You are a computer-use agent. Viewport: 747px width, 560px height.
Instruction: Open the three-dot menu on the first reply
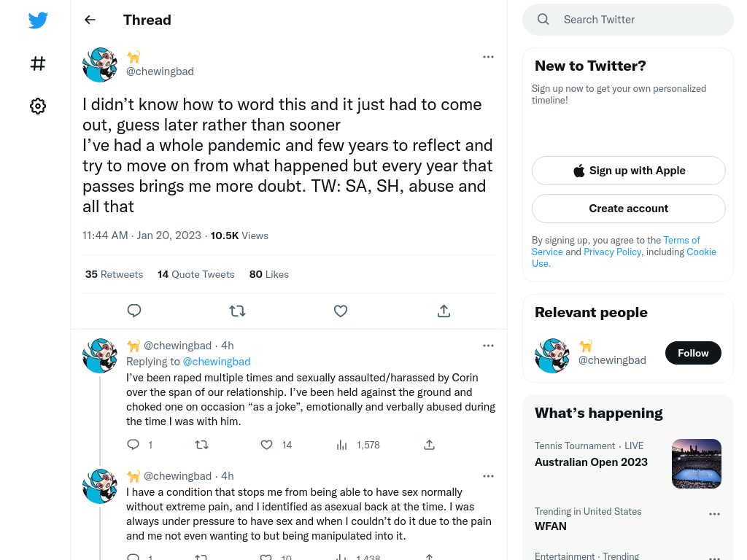pyautogui.click(x=488, y=346)
